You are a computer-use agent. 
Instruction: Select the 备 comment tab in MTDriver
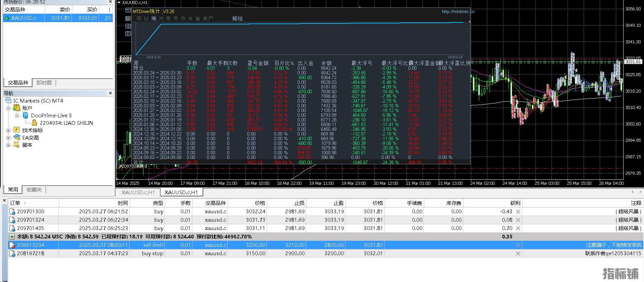coord(198,18)
